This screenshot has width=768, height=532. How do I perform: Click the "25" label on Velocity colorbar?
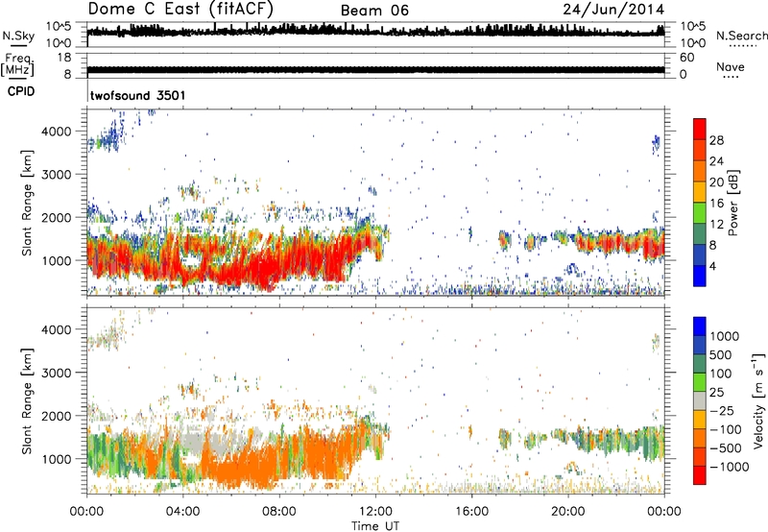pos(716,393)
